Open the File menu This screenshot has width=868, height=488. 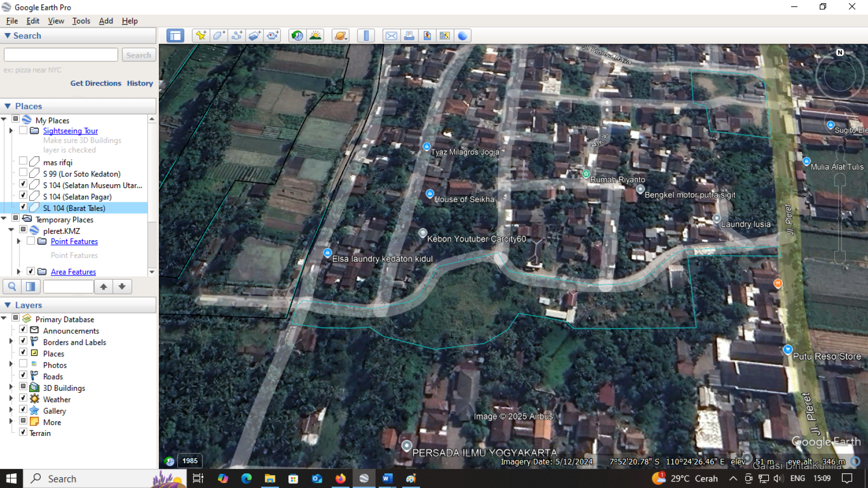tap(12, 21)
